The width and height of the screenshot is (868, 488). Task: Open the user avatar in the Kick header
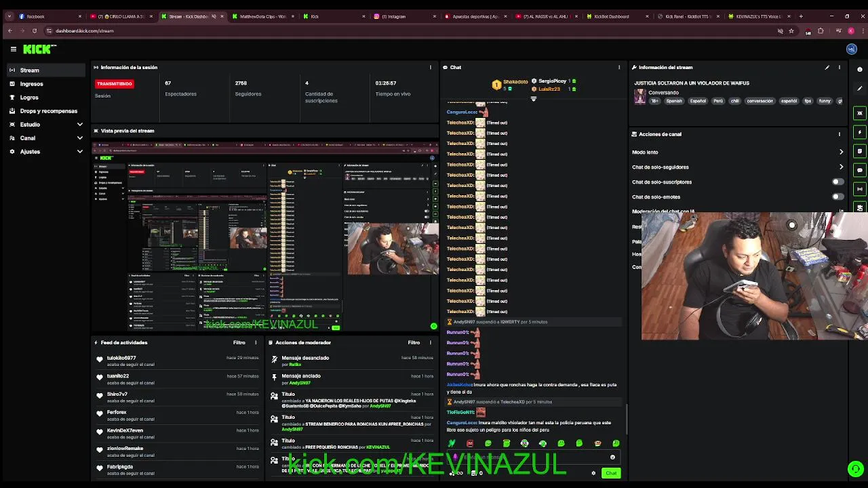pos(852,49)
